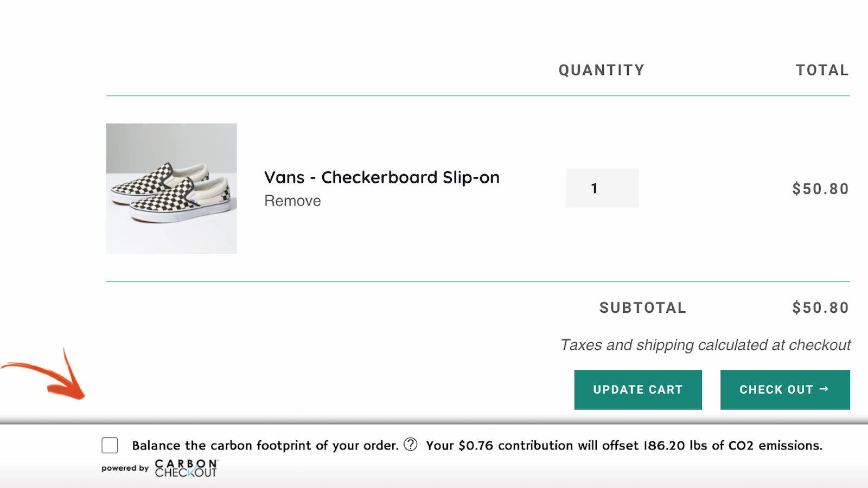
Task: Click the taxes and shipping notice text
Action: coord(705,344)
